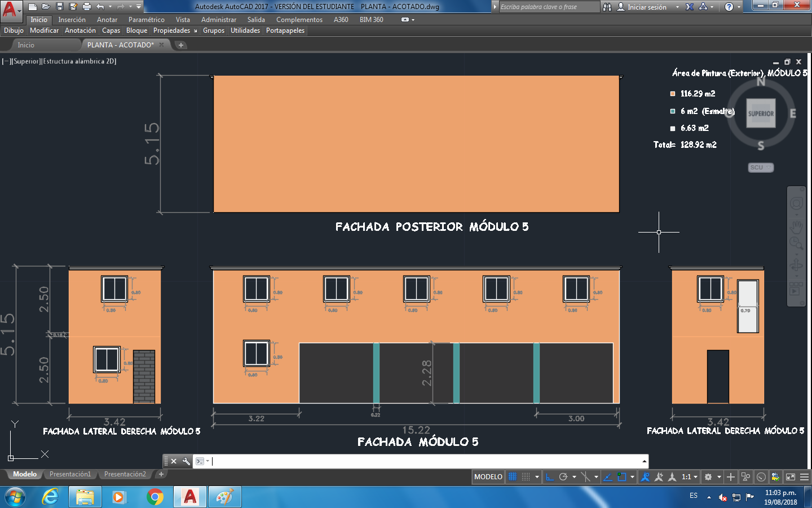Open status bar customization menu icon
The width and height of the screenshot is (812, 508).
pyautogui.click(x=804, y=477)
